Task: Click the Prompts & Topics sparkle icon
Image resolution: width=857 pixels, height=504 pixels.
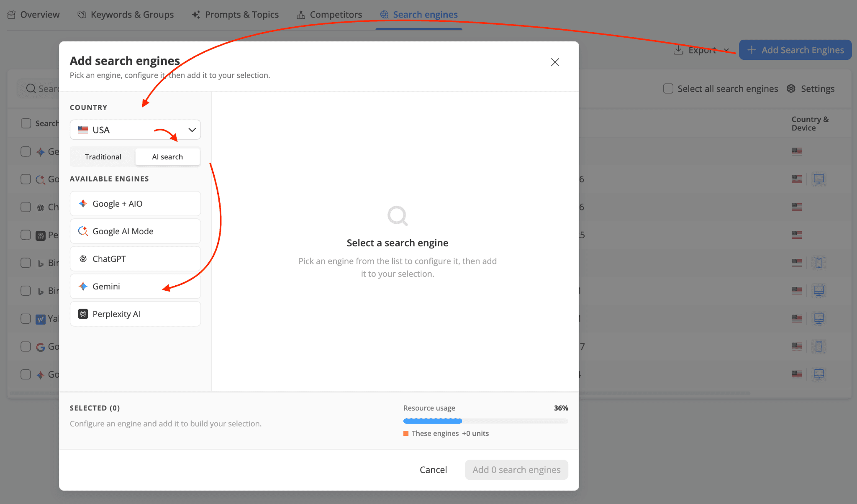Action: click(196, 15)
